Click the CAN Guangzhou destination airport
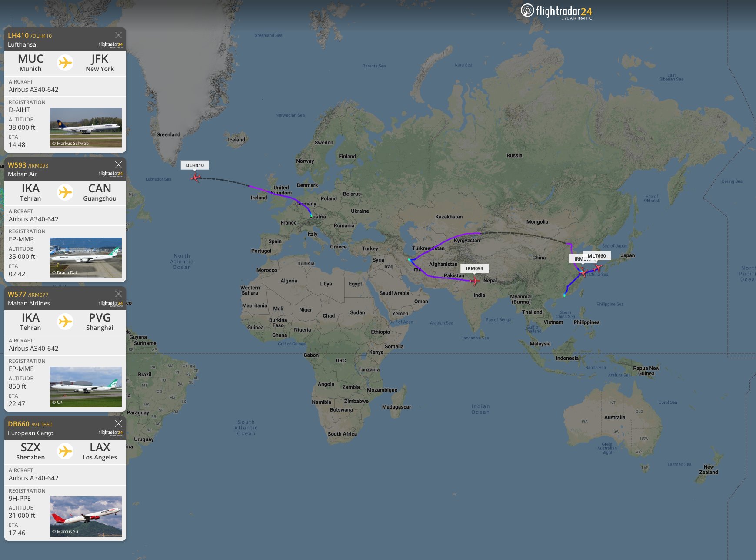The height and width of the screenshot is (560, 756). 100,192
